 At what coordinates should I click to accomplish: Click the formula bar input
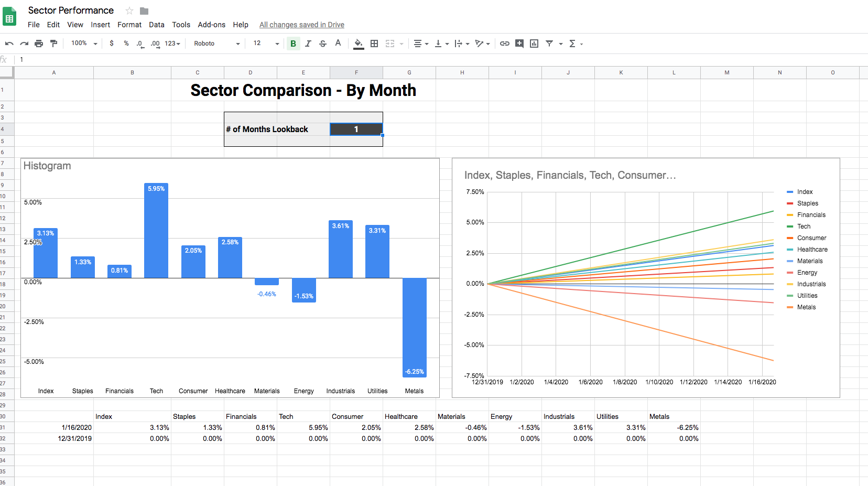440,60
